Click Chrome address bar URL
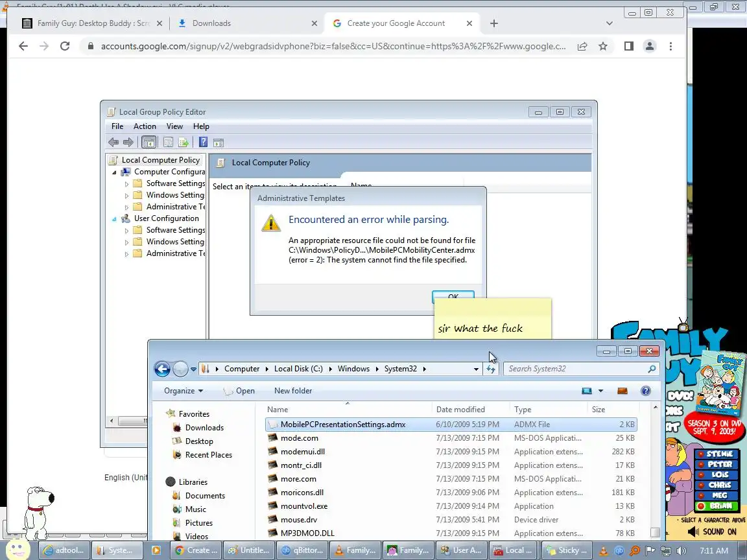The width and height of the screenshot is (747, 560). coord(333,46)
